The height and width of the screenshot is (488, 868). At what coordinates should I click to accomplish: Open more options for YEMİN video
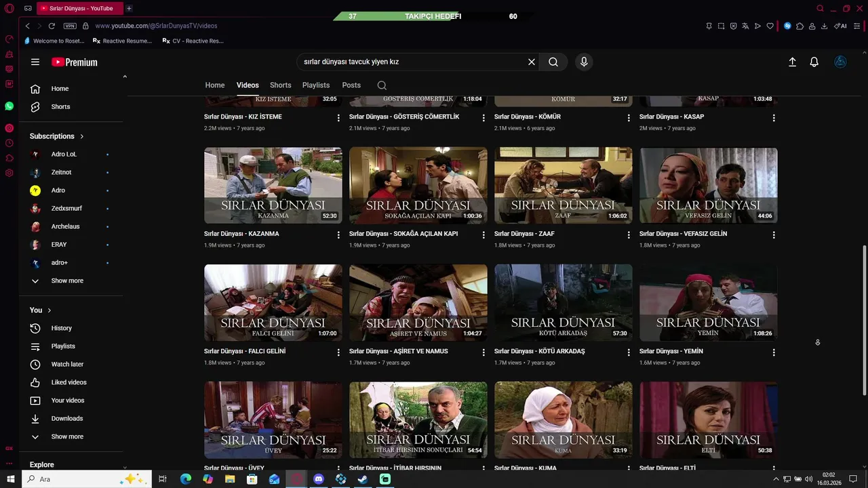click(774, 352)
